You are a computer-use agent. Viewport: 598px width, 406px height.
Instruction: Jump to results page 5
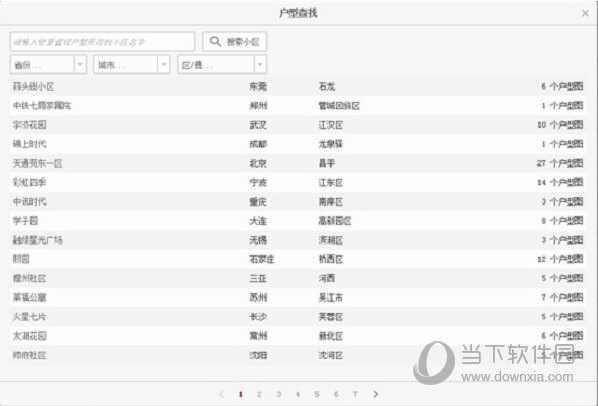click(x=317, y=394)
